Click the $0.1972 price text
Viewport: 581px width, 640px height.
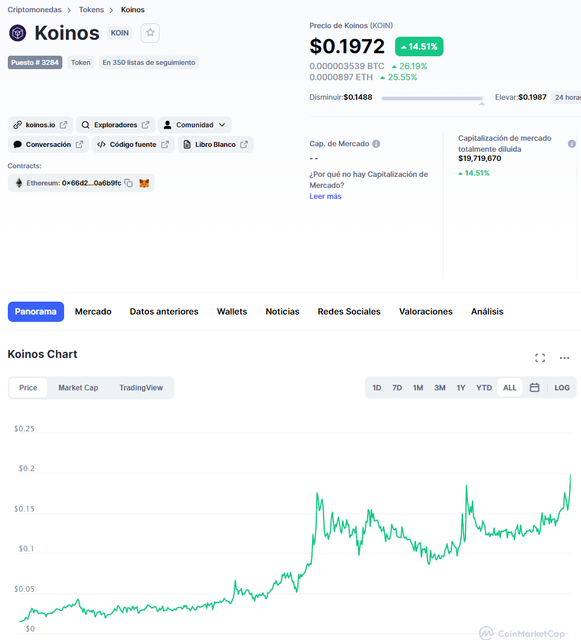347,46
